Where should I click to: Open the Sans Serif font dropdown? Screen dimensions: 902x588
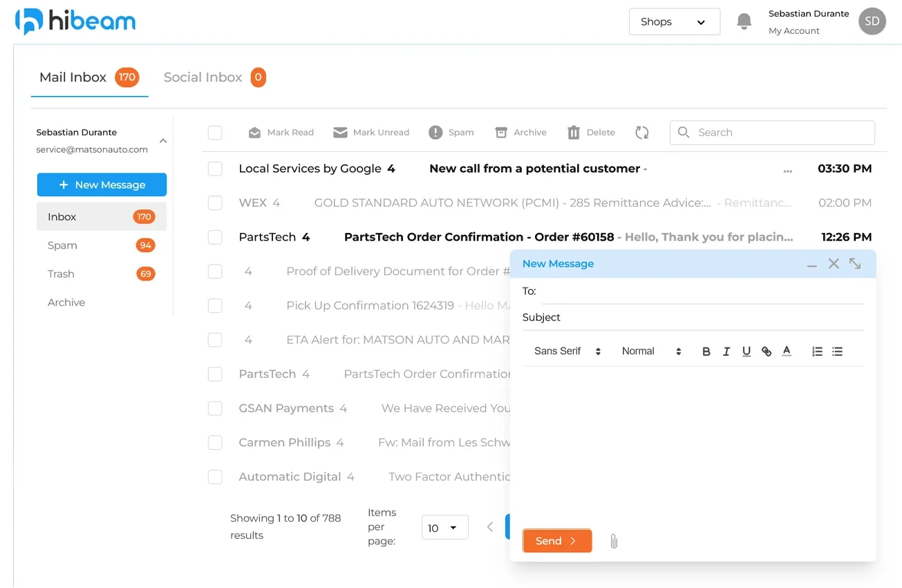(x=567, y=352)
